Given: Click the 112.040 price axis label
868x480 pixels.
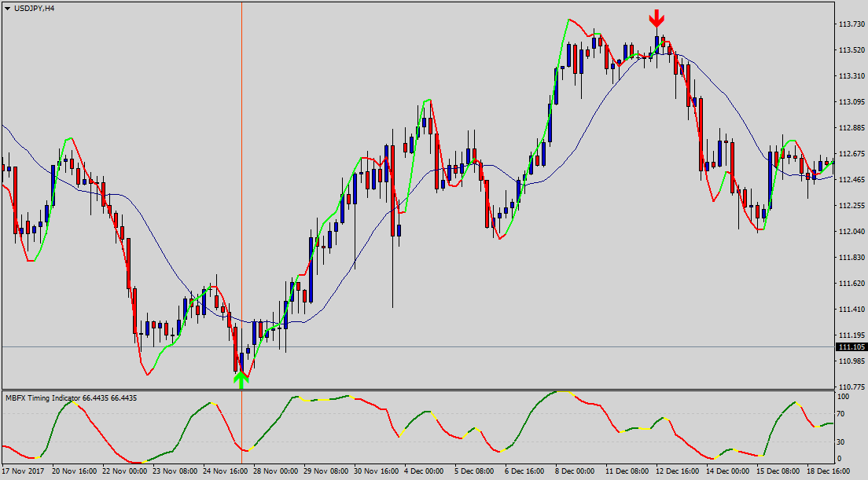Looking at the screenshot, I should [851, 232].
